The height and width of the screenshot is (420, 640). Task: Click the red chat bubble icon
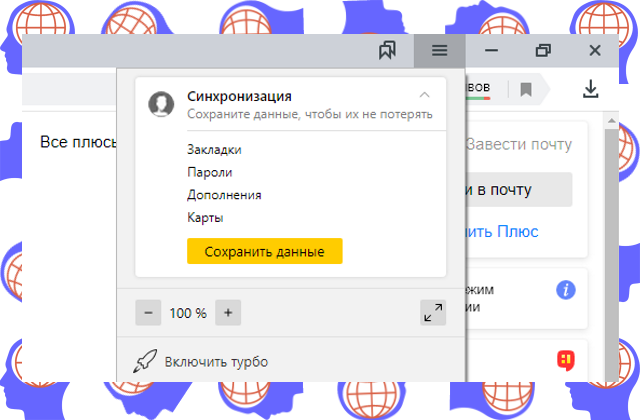(566, 361)
